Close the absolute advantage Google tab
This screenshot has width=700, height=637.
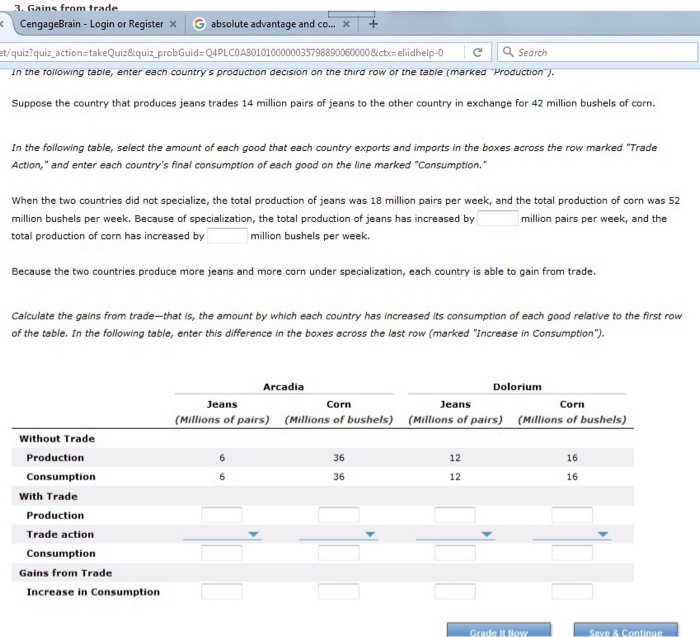[x=346, y=24]
